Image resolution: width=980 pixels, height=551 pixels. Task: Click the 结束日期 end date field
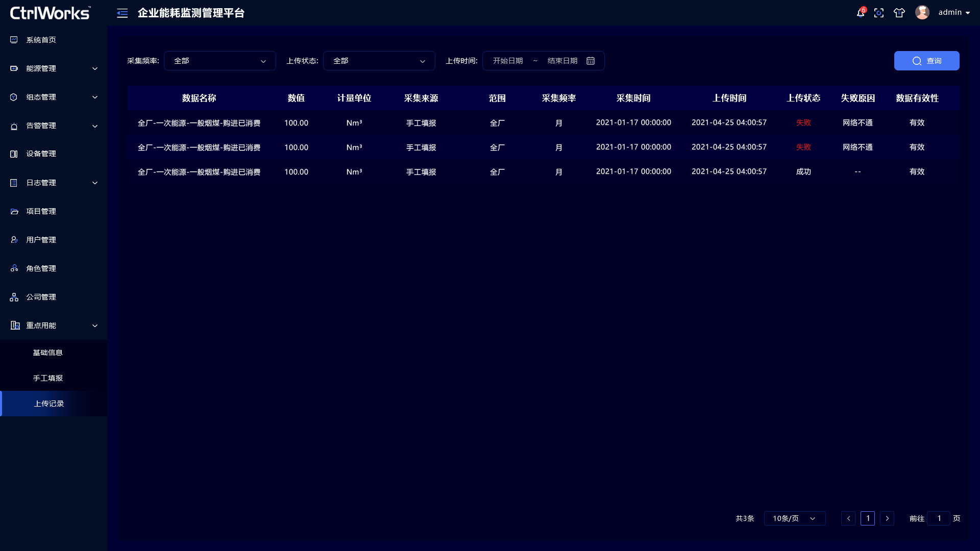coord(562,61)
